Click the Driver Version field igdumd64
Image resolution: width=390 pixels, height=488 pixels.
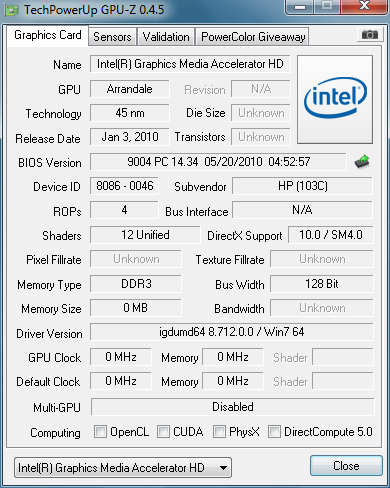(232, 332)
